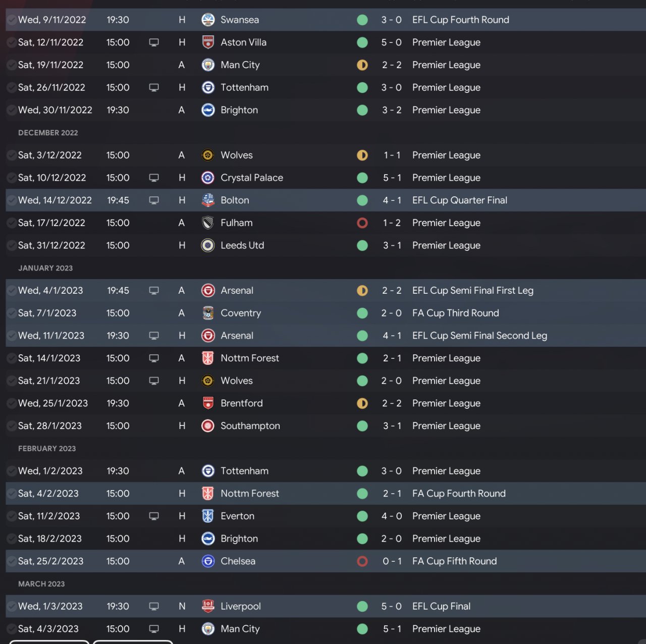Click the Swansea club badge

click(x=208, y=20)
